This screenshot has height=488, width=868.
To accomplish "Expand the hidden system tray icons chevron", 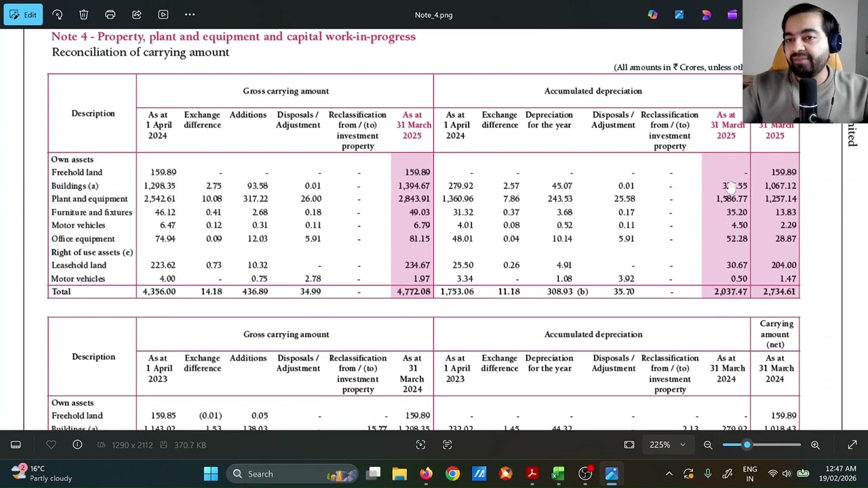I will tap(669, 474).
